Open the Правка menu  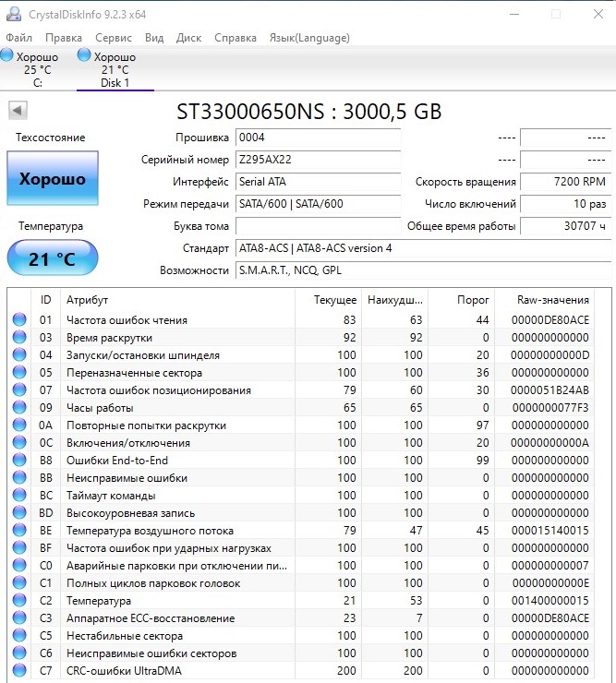tap(64, 38)
